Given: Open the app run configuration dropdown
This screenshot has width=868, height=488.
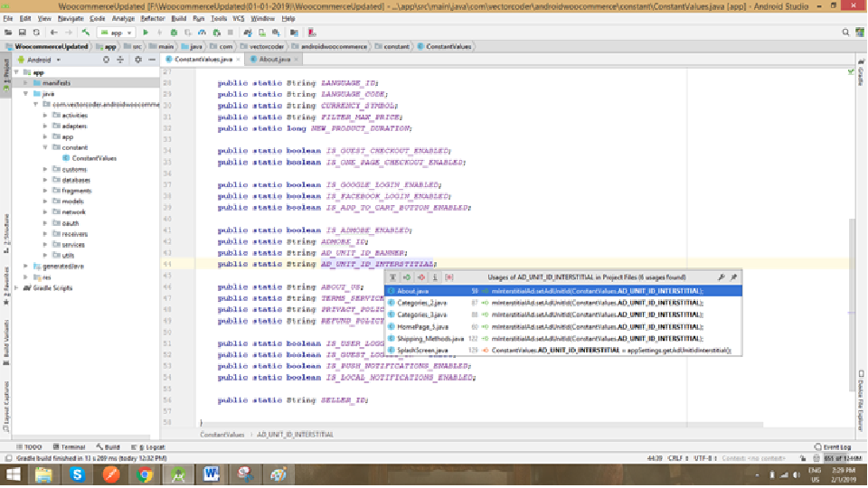Looking at the screenshot, I should [x=117, y=33].
